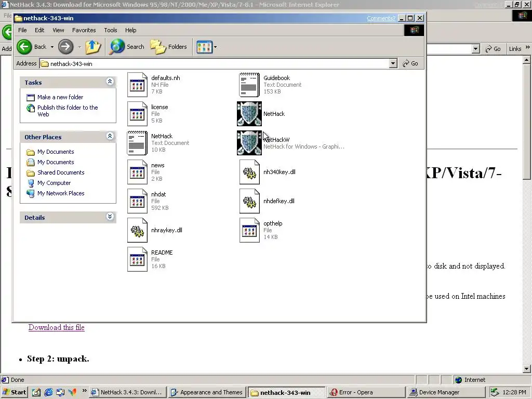The height and width of the screenshot is (399, 532).
Task: Collapse the Other Places panel
Action: (x=110, y=136)
